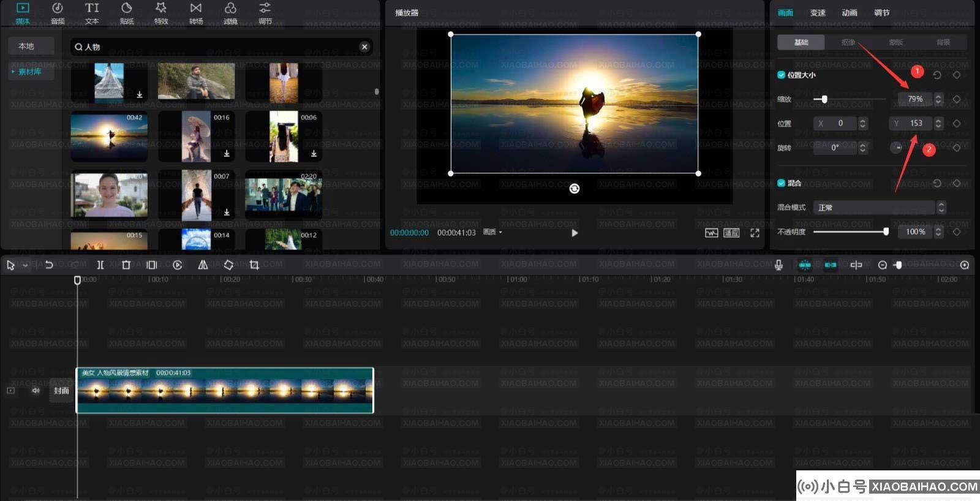Select the 基础 basic sub-tab
The width and height of the screenshot is (980, 501).
[801, 42]
